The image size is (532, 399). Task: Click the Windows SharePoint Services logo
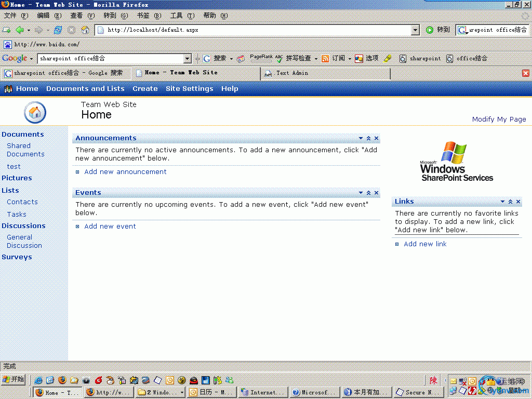(x=456, y=162)
